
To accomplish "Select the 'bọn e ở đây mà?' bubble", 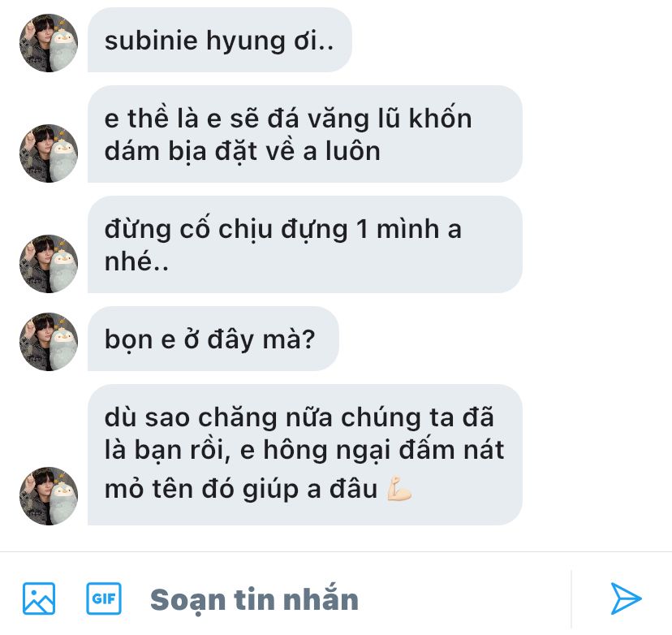I will coord(213,339).
